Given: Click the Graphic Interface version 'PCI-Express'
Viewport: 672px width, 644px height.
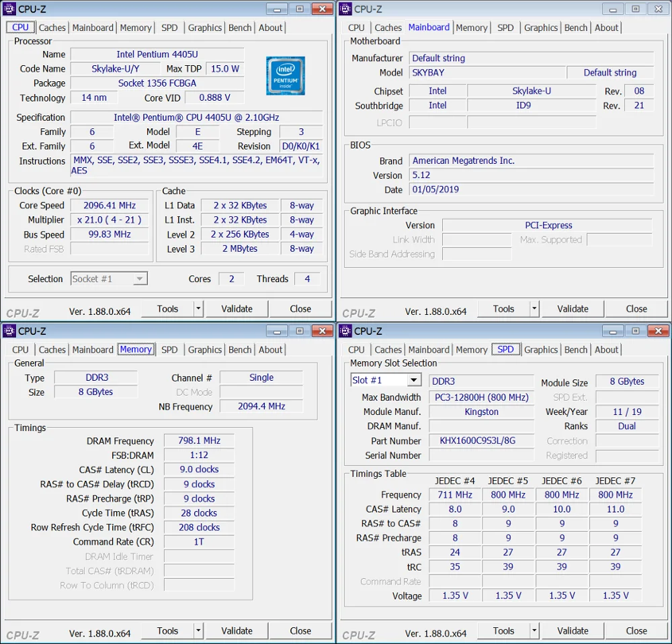Looking at the screenshot, I should 548,225.
